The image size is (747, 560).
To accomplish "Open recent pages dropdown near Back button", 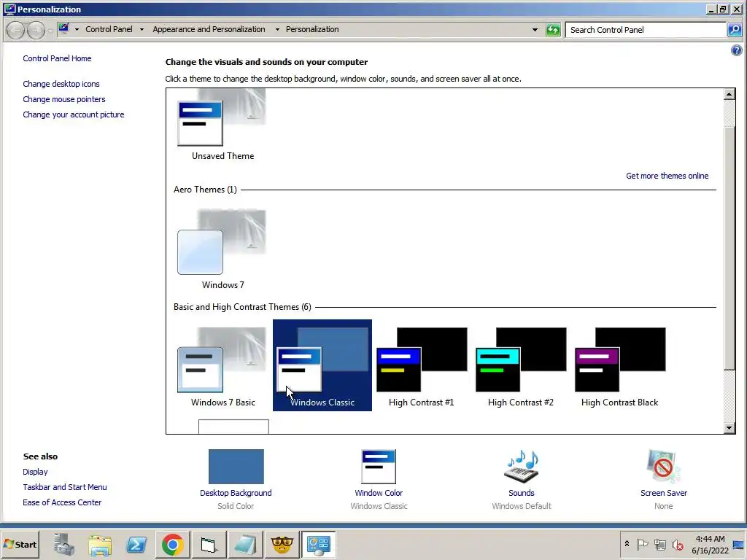I will [x=50, y=31].
